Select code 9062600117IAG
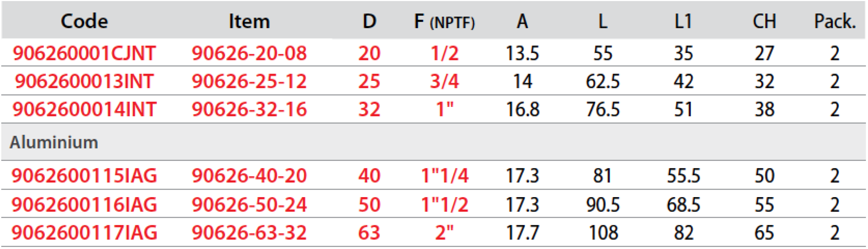Image resolution: width=868 pixels, height=249 pixels. (84, 232)
